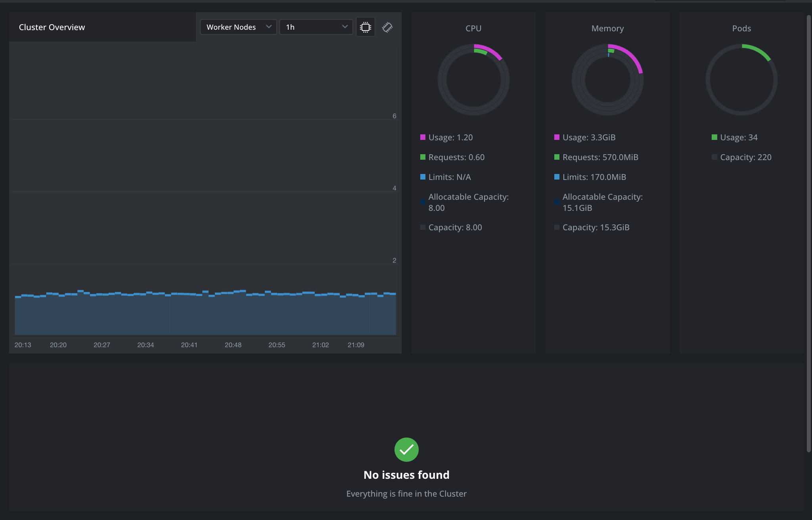Select the 'Requests: 0.60' CPU value
Screen dimensions: 812x520
tap(456, 157)
